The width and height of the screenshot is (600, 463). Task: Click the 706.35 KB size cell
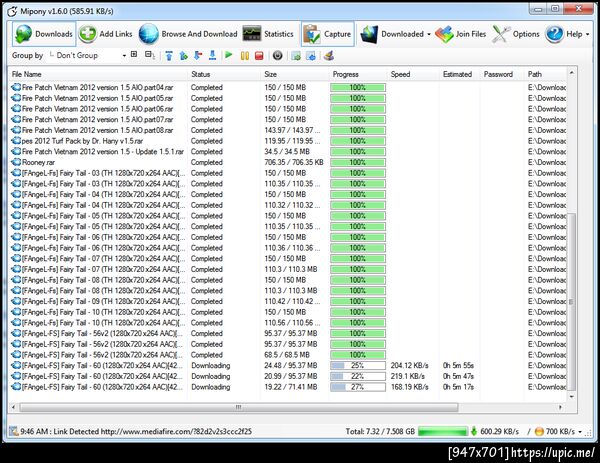click(x=294, y=163)
